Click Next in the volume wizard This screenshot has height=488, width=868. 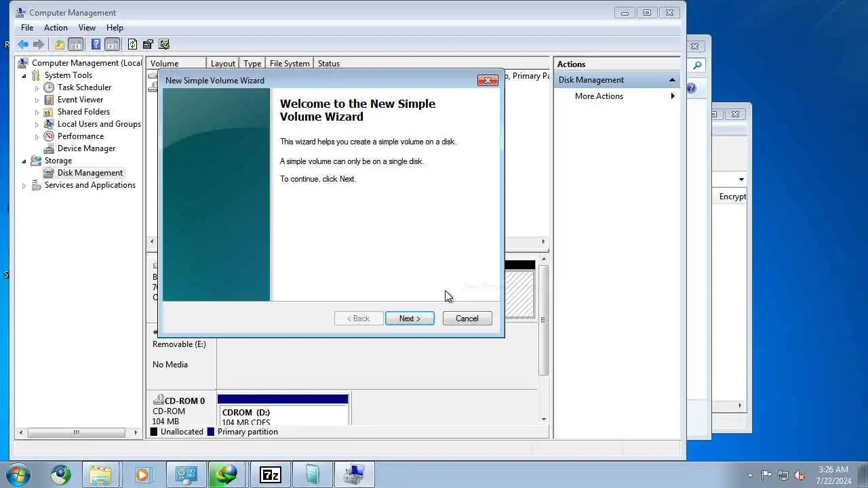point(410,319)
